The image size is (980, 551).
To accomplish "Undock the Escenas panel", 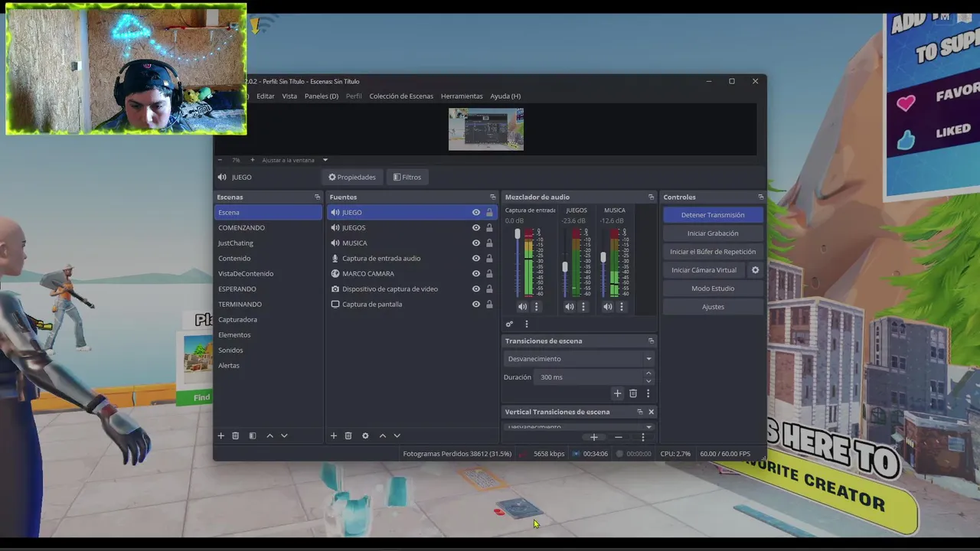I will coord(318,197).
